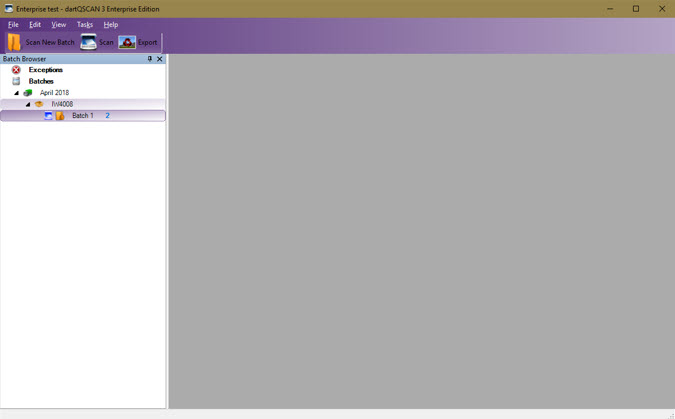Viewport: 675px width, 419px height.
Task: Close the Batch Browser panel
Action: click(x=160, y=59)
